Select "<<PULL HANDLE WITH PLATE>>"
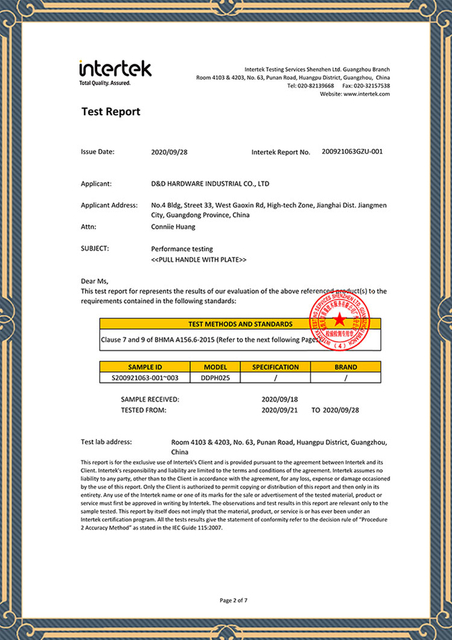Image resolution: width=452 pixels, height=640 pixels. [198, 260]
